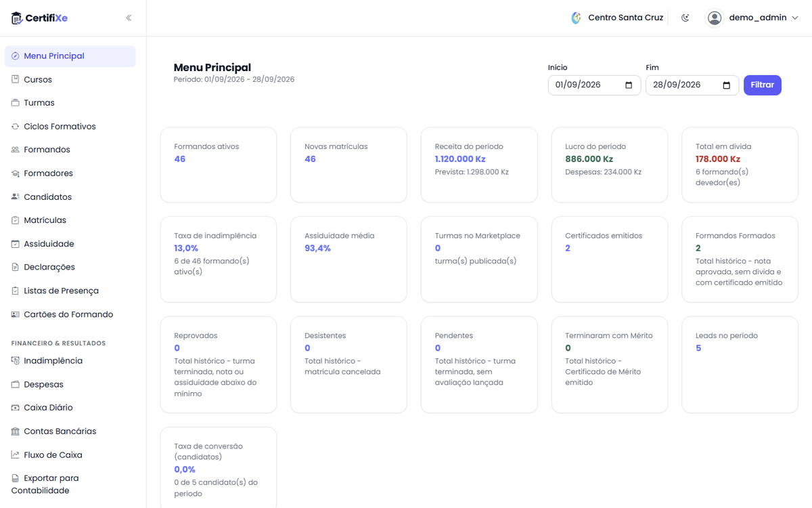
Task: Click the person icon beside Candidatos
Action: 16,197
